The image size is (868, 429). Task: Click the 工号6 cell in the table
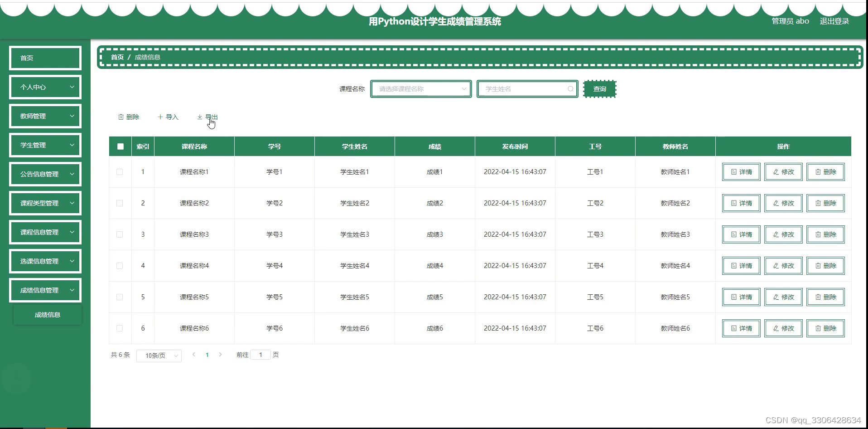[595, 328]
